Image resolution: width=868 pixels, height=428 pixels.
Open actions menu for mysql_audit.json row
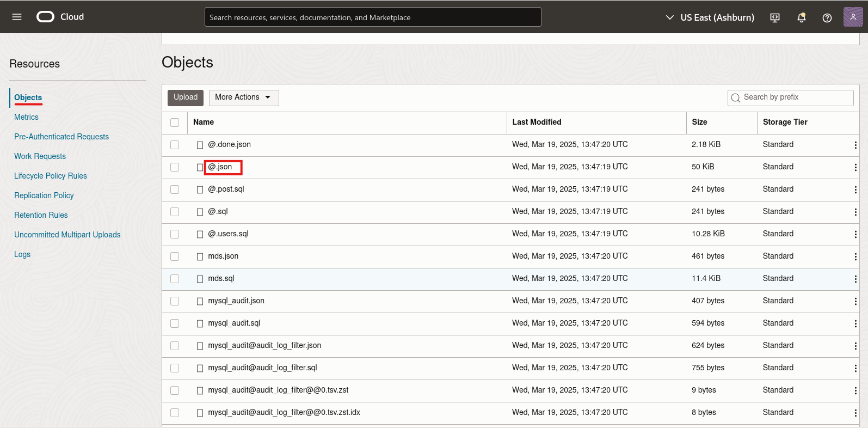pos(855,301)
